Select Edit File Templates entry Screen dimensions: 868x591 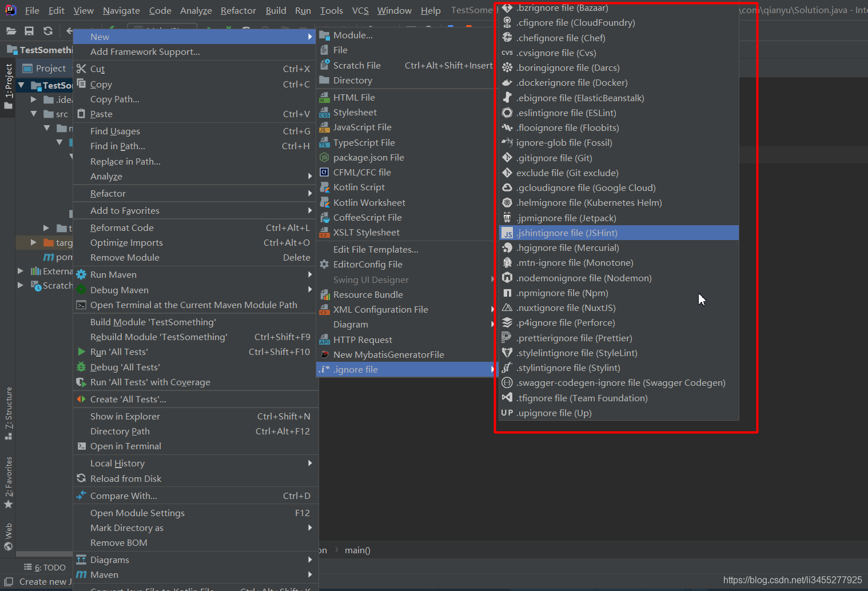tap(406, 249)
